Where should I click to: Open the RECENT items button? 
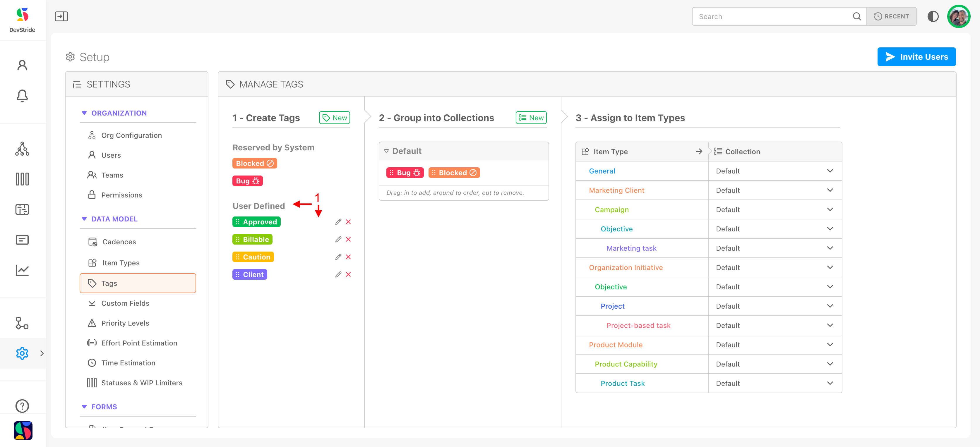pyautogui.click(x=891, y=16)
